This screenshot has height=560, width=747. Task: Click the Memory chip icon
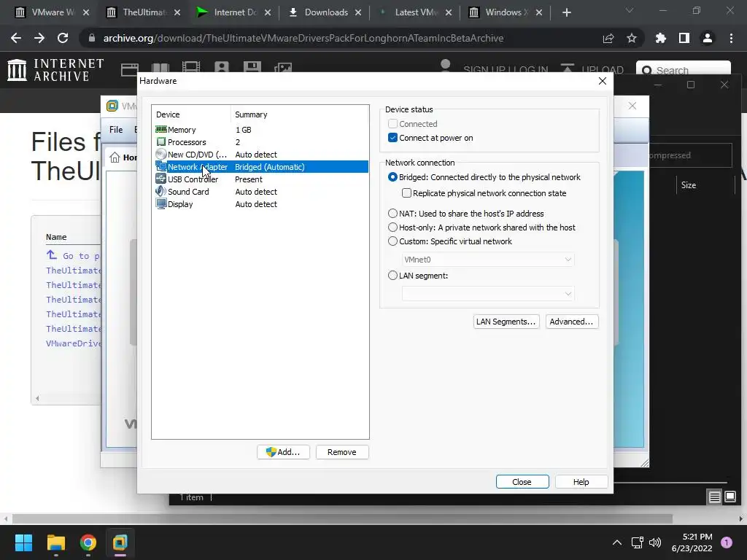161,130
